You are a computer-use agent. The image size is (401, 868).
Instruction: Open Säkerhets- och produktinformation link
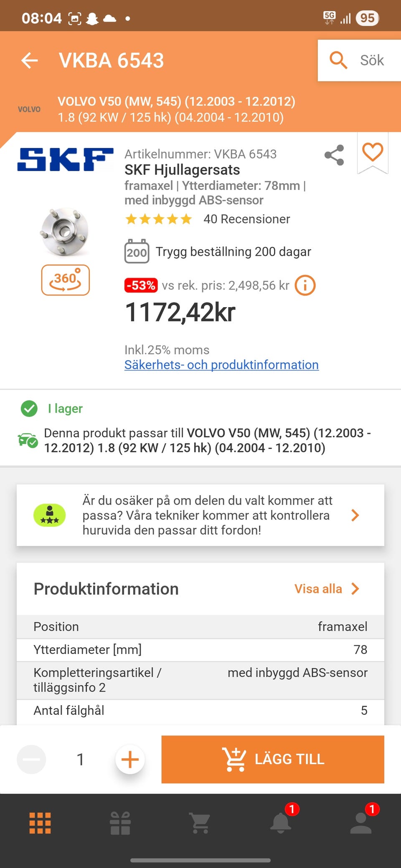click(221, 365)
